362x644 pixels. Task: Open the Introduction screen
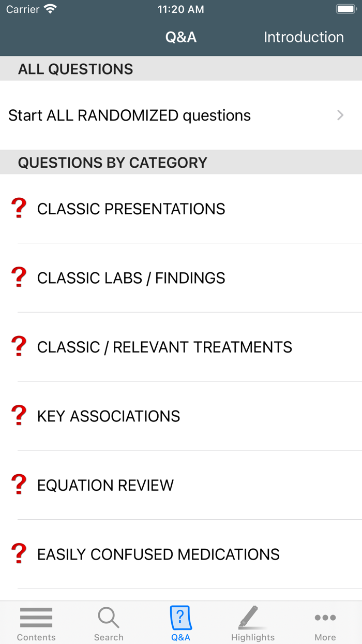pyautogui.click(x=304, y=37)
